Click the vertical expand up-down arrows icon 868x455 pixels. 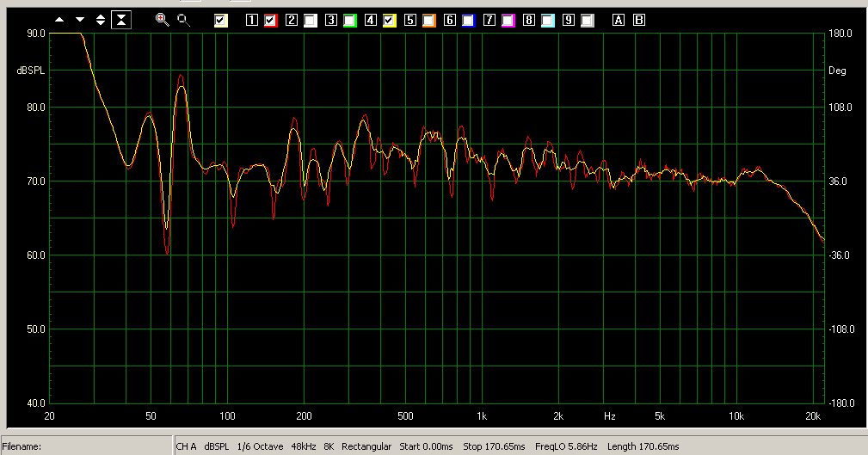click(x=101, y=20)
